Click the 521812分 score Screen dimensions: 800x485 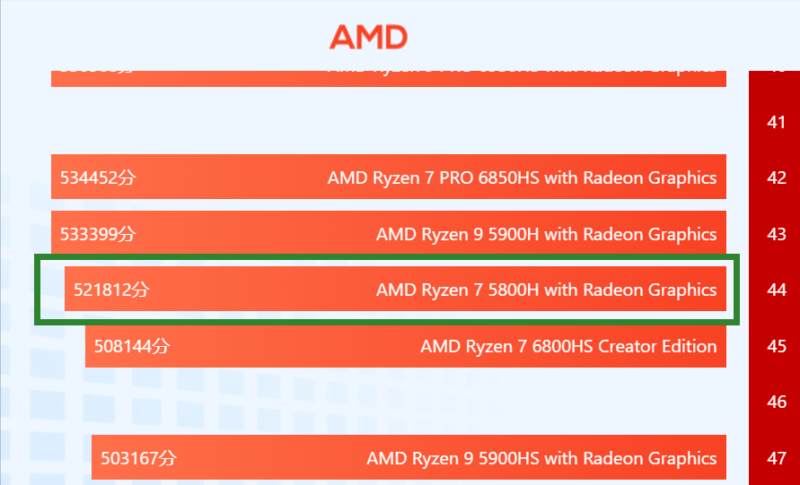111,290
